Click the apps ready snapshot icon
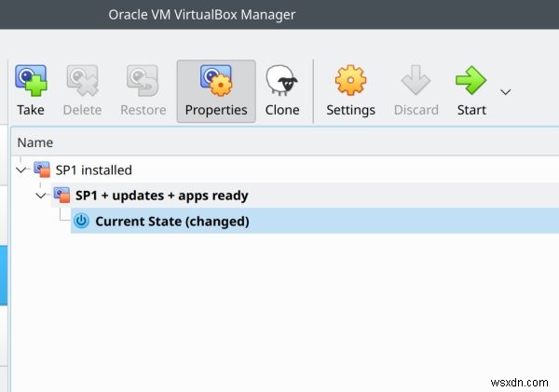This screenshot has width=559, height=392. pyautogui.click(x=61, y=195)
